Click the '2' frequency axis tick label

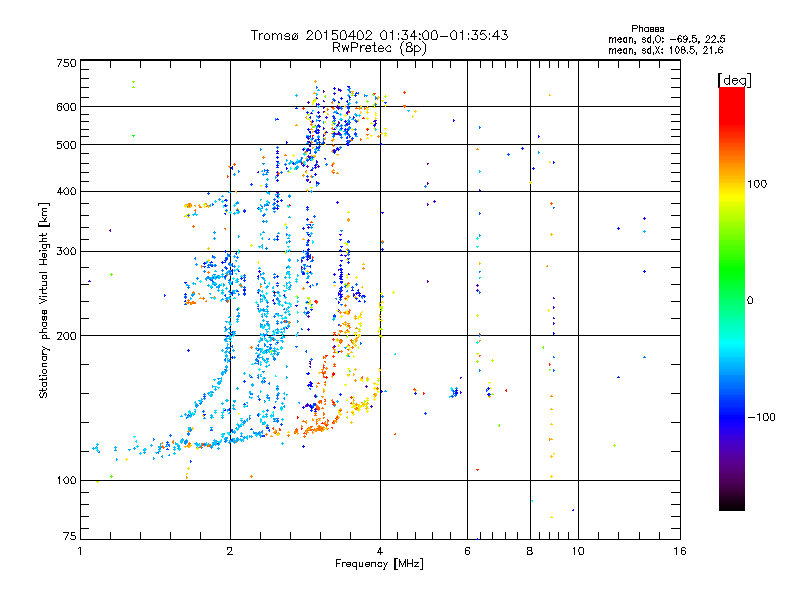pos(230,551)
